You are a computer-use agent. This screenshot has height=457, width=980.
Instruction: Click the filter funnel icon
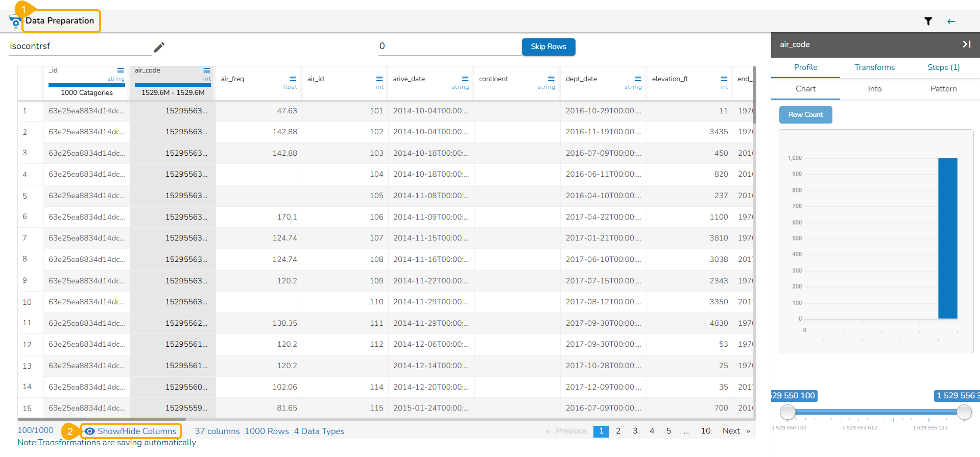coord(928,21)
